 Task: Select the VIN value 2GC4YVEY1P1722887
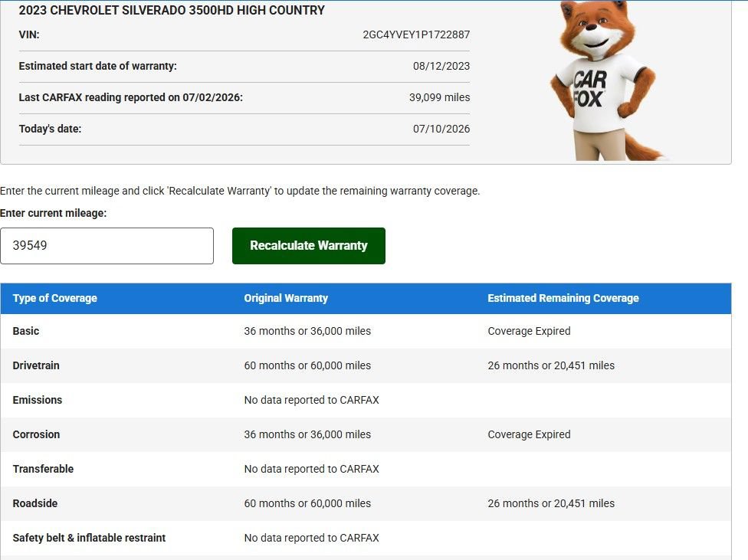click(416, 34)
